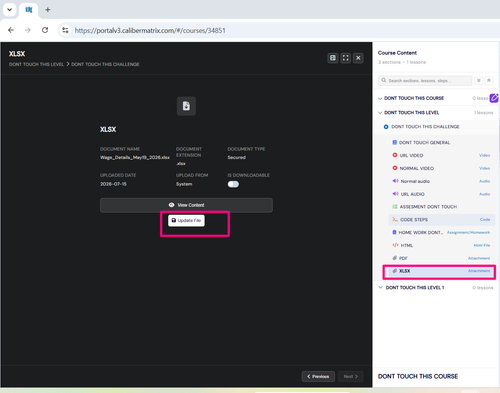Open the PDF attachment step
This screenshot has height=393, width=500.
[442, 258]
